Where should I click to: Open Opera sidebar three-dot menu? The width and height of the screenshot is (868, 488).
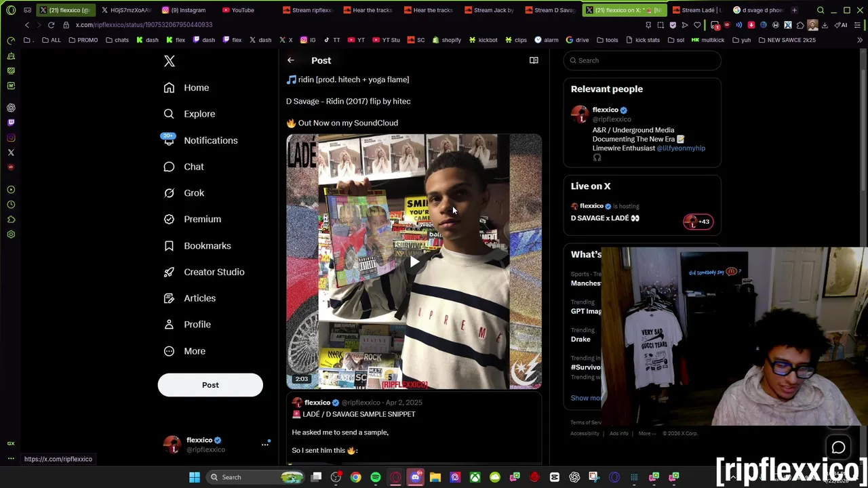point(11,459)
